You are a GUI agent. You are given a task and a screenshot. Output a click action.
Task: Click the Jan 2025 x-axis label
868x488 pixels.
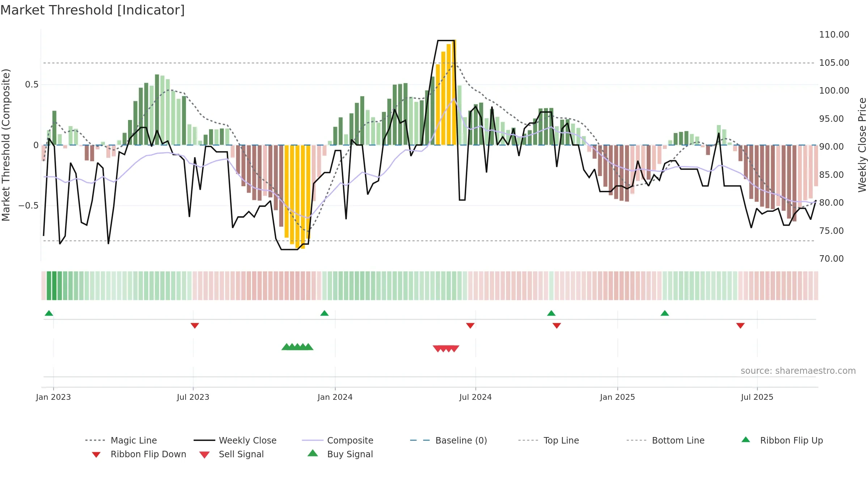(x=618, y=397)
